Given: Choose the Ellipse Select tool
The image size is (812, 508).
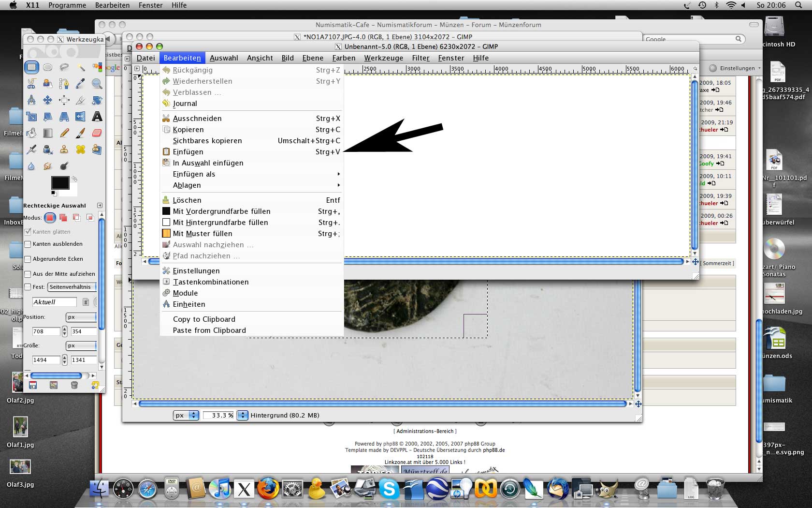Looking at the screenshot, I should click(x=47, y=67).
